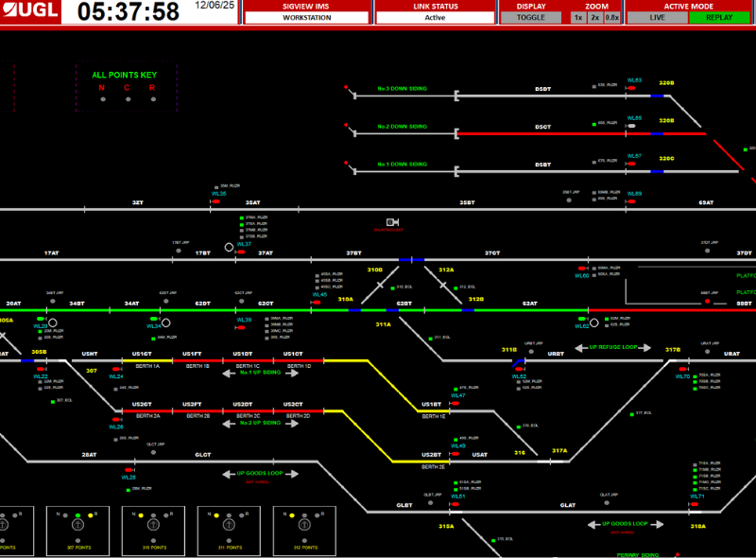
Task: Click left arrow of lower-left Up Goods Loop
Action: [x=229, y=474]
